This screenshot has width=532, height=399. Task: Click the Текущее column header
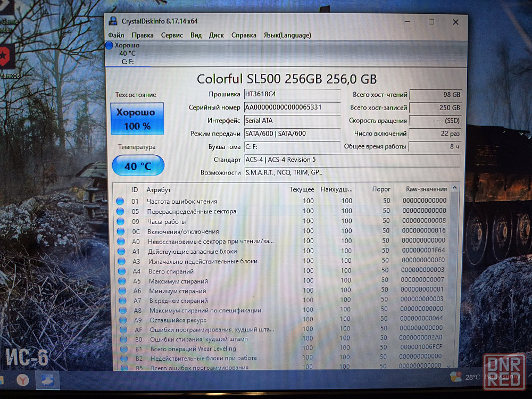(x=302, y=189)
